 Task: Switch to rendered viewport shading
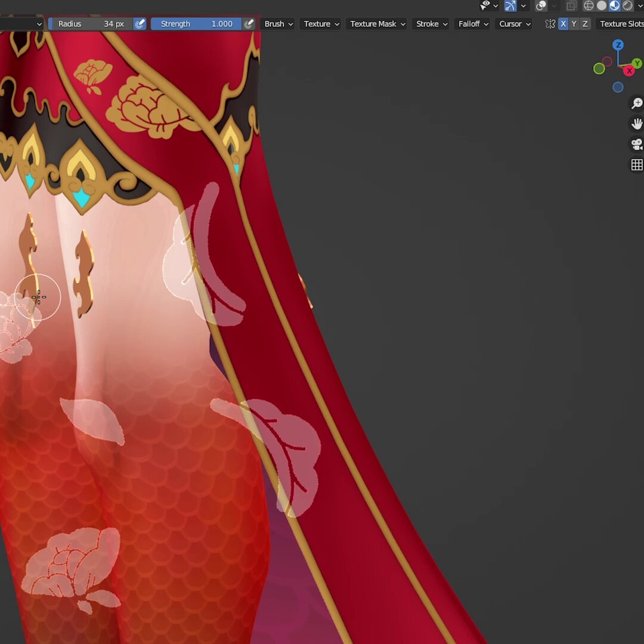[628, 6]
